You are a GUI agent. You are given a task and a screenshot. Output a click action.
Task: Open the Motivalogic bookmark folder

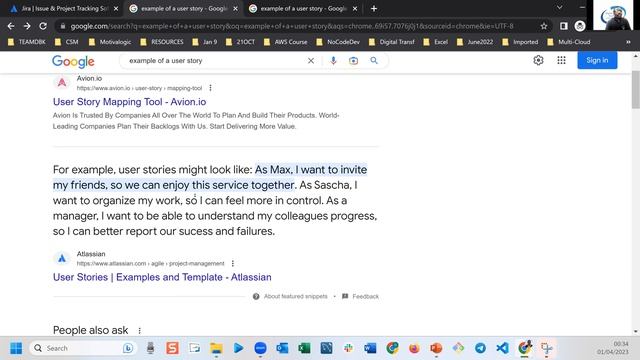[110, 42]
